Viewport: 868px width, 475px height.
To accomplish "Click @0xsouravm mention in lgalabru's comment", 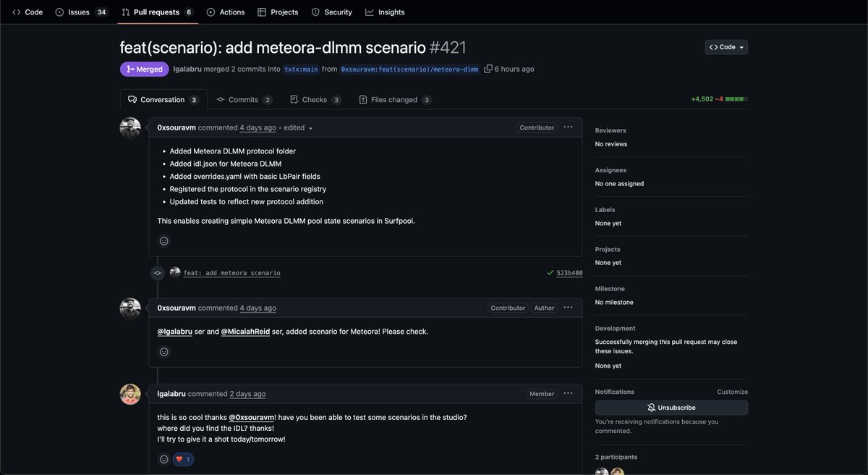I will coord(252,418).
